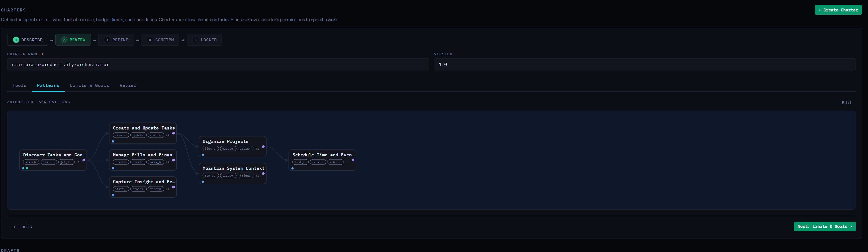Expand the +1 tools on Organize Projects
Image resolution: width=868 pixels, height=252 pixels.
pyautogui.click(x=257, y=149)
